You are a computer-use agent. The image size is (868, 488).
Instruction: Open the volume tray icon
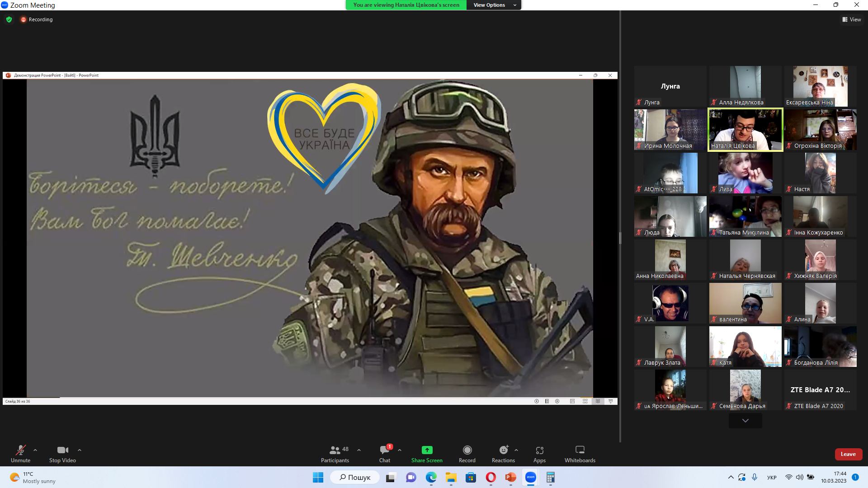pos(800,477)
